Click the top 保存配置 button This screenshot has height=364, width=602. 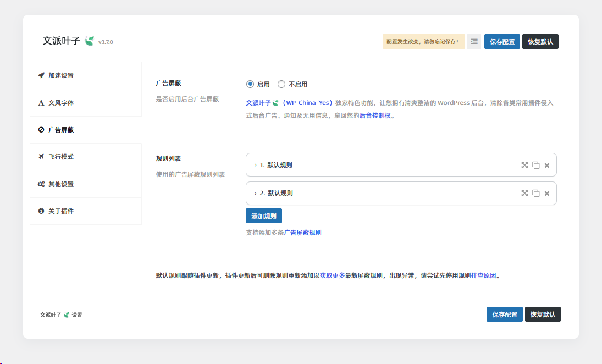click(502, 42)
